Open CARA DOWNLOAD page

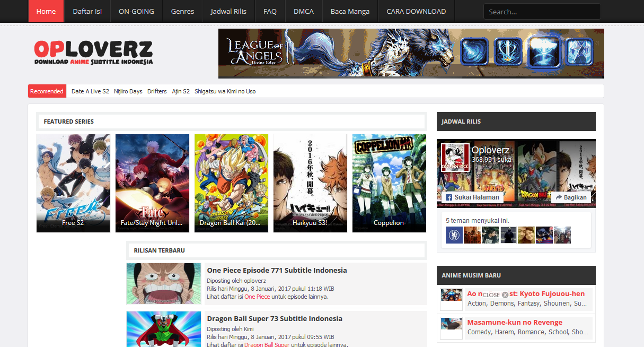point(416,11)
